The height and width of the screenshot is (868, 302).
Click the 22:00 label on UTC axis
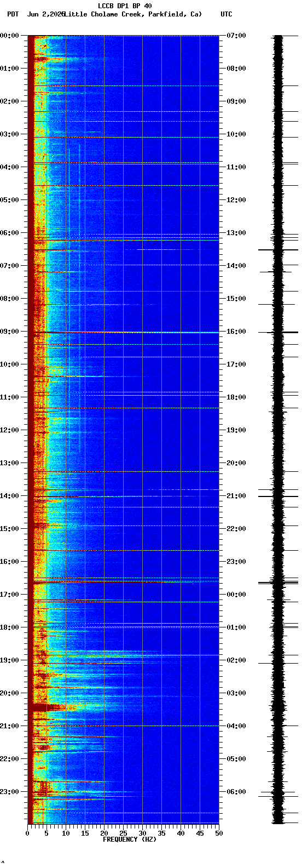tap(236, 529)
